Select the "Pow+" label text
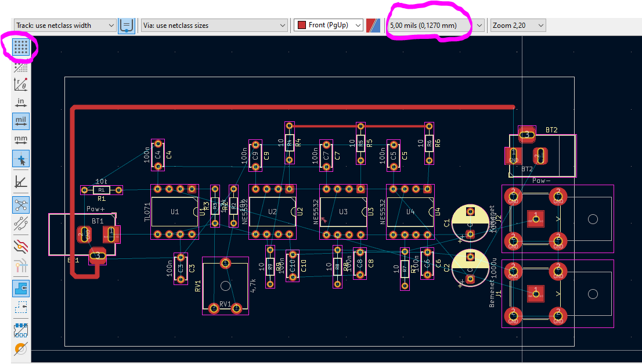 (x=95, y=209)
